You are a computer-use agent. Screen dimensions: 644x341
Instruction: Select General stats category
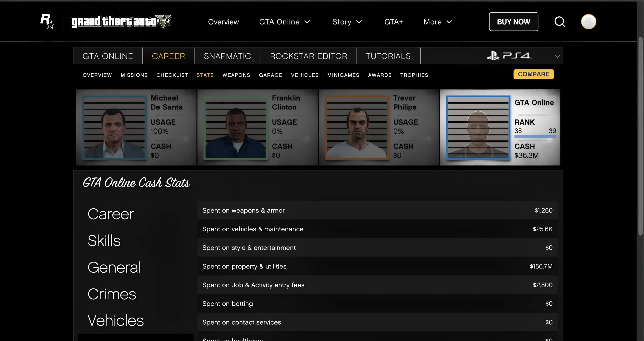(114, 267)
